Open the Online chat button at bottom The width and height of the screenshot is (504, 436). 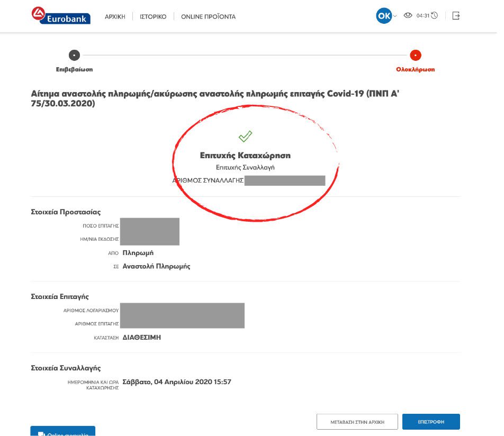click(x=62, y=431)
